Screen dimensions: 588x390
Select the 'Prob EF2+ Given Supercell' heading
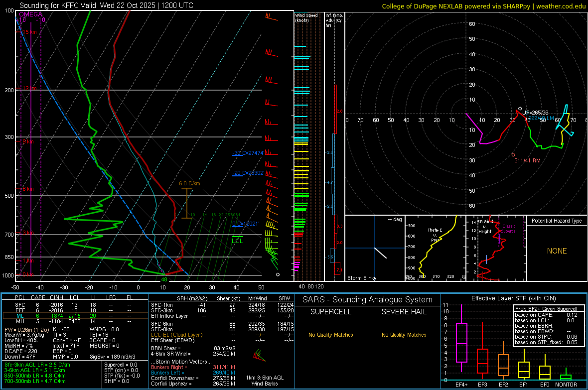click(546, 309)
